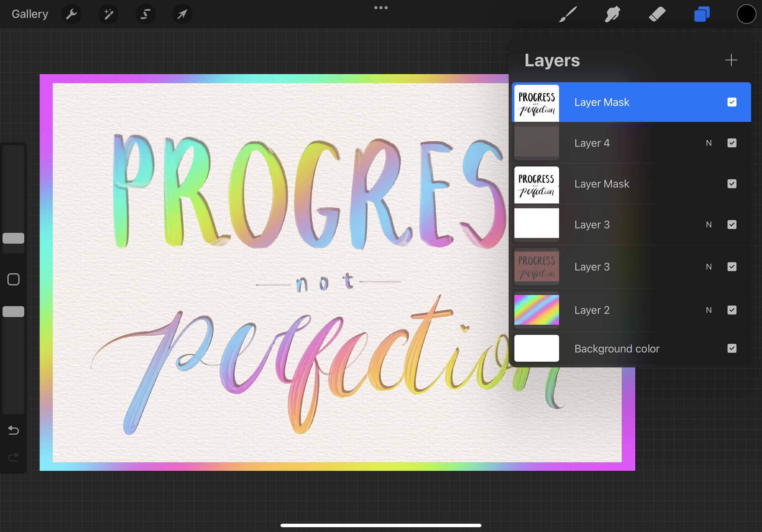Image resolution: width=762 pixels, height=532 pixels.
Task: Select the Brush tool
Action: [568, 14]
